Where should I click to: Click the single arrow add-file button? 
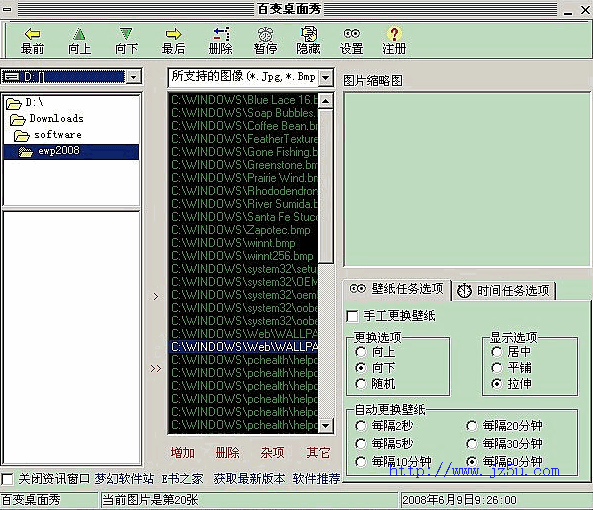click(x=156, y=297)
